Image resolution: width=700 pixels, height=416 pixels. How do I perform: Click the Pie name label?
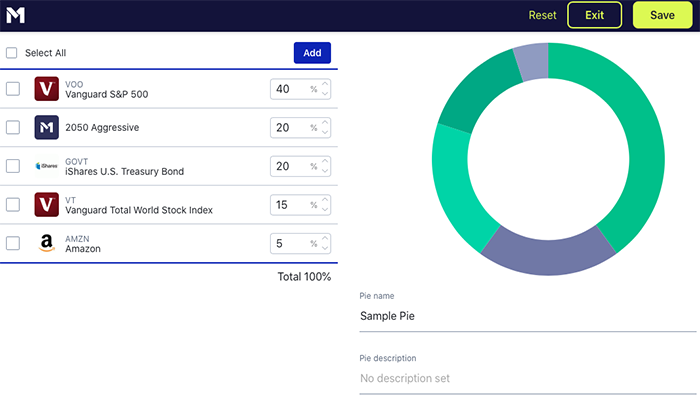click(377, 296)
